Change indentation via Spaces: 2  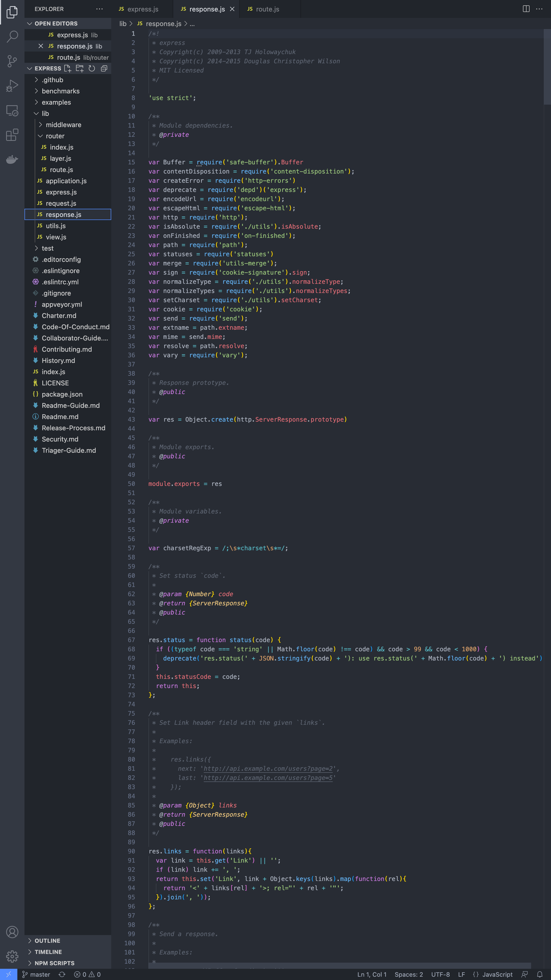click(x=408, y=974)
